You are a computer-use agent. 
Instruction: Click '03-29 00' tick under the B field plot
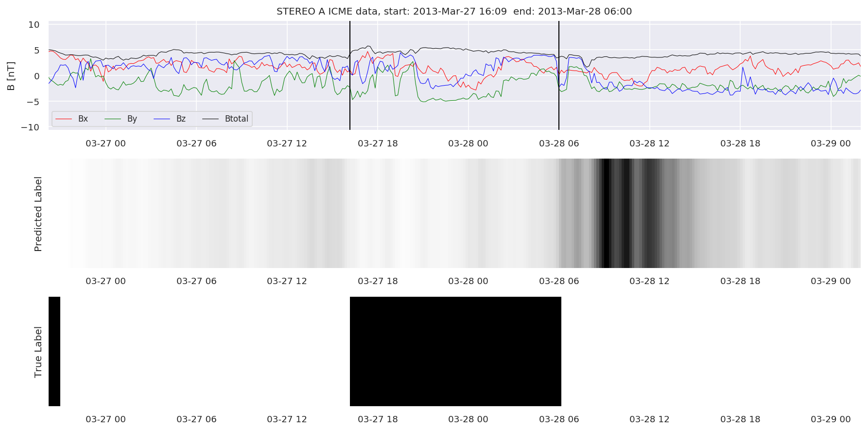point(831,144)
